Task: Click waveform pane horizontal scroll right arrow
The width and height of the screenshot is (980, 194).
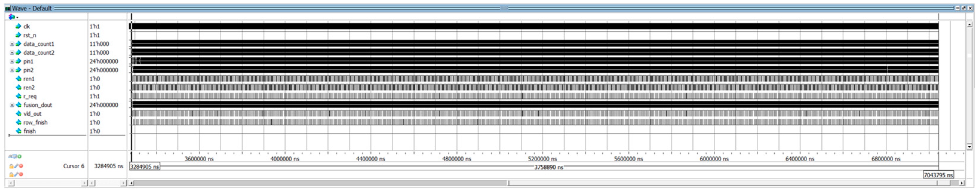Action: [962, 183]
